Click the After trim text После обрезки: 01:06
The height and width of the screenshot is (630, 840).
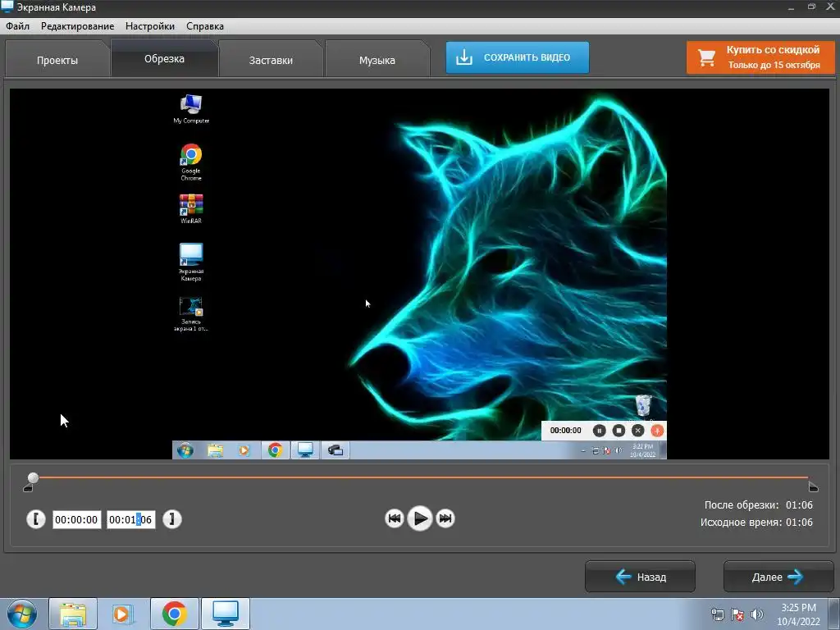tap(758, 504)
